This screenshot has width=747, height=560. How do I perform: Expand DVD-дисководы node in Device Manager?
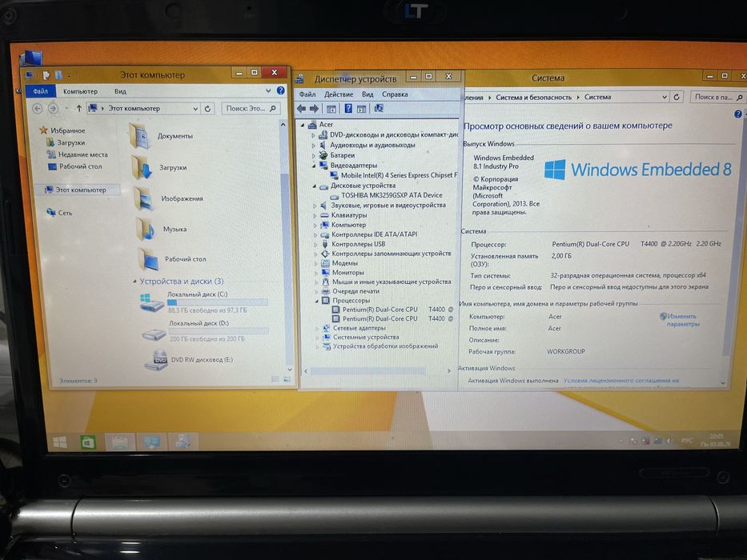314,135
